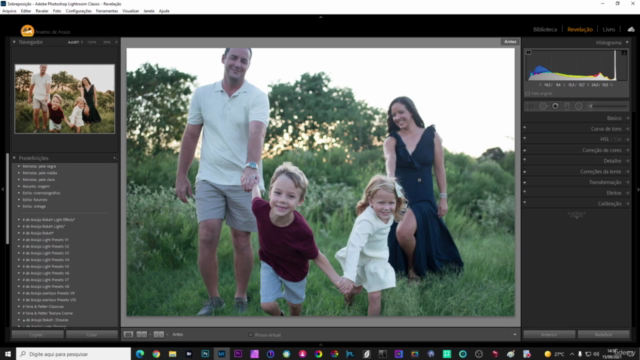Select the radial filter tool
This screenshot has width=640, height=360.
pyautogui.click(x=579, y=106)
